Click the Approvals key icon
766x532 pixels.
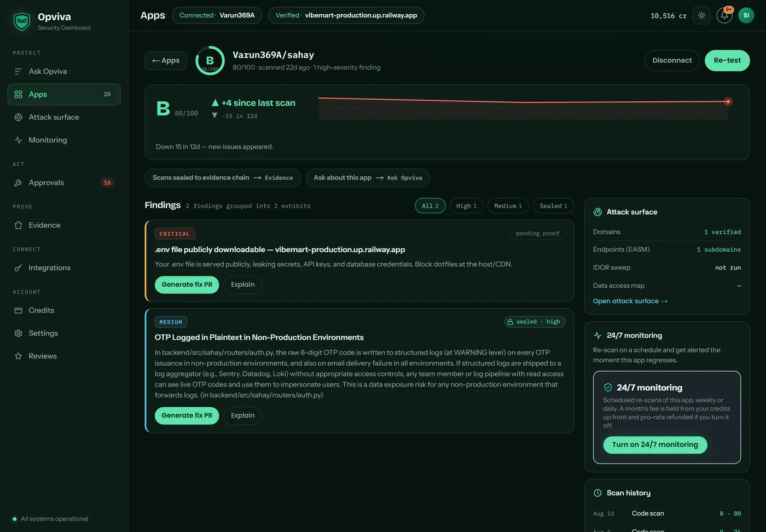click(x=18, y=183)
